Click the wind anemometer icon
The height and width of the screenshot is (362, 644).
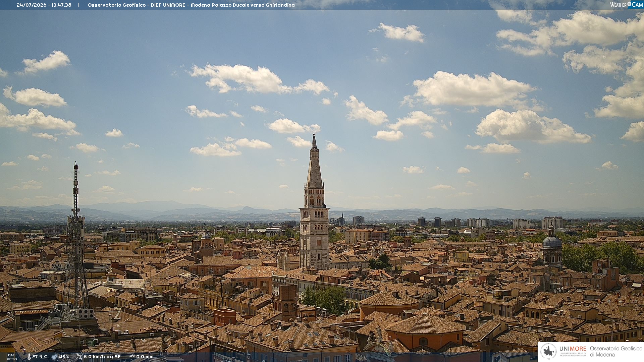(x=79, y=357)
